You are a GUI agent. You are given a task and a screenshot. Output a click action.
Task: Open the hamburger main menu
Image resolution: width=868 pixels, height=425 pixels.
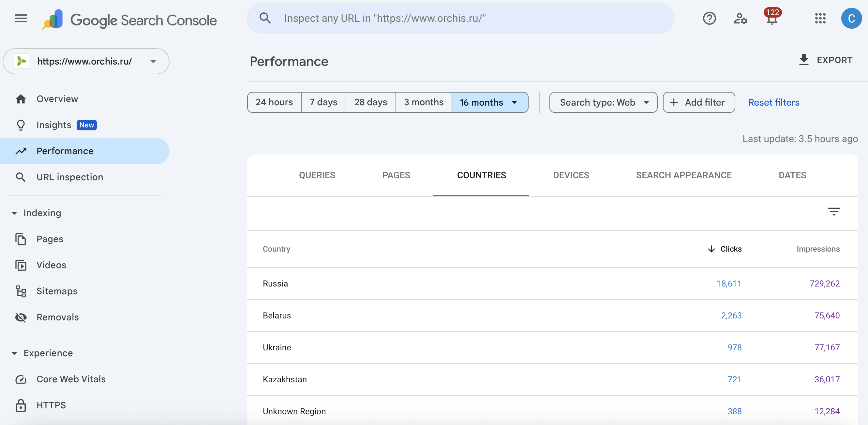pos(21,18)
